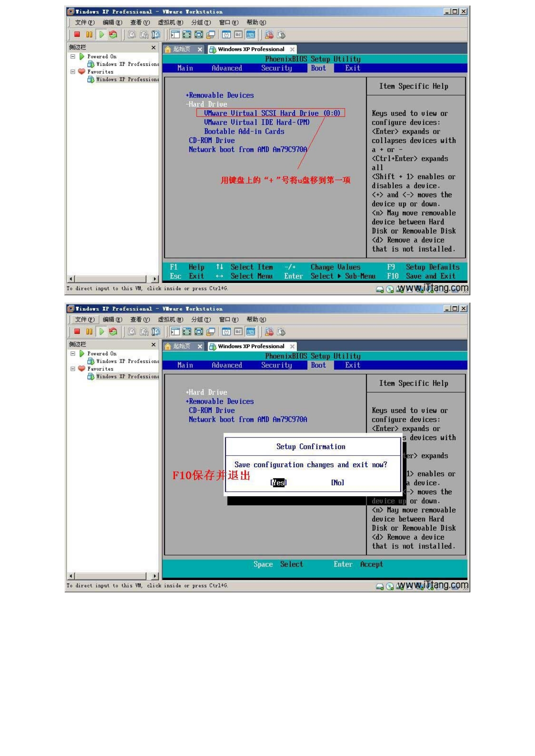Screen dimensions: 535x756
Task: Open 窗口(W) menu in upper VMware window
Action: point(229,22)
